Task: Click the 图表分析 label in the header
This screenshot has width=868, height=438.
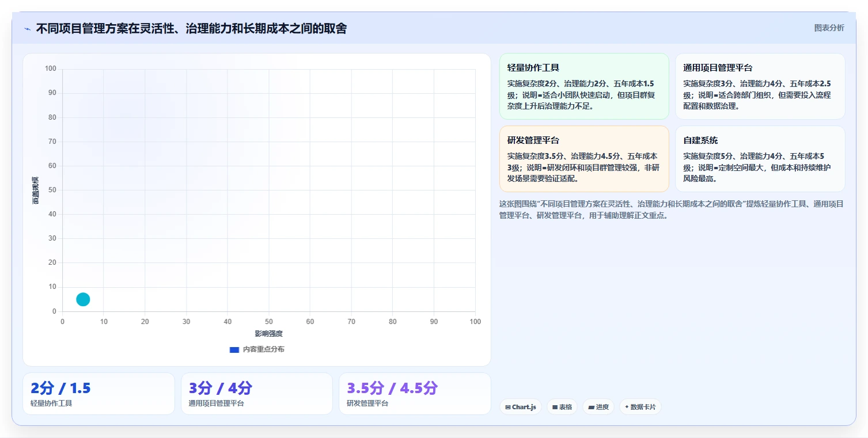Action: tap(829, 28)
